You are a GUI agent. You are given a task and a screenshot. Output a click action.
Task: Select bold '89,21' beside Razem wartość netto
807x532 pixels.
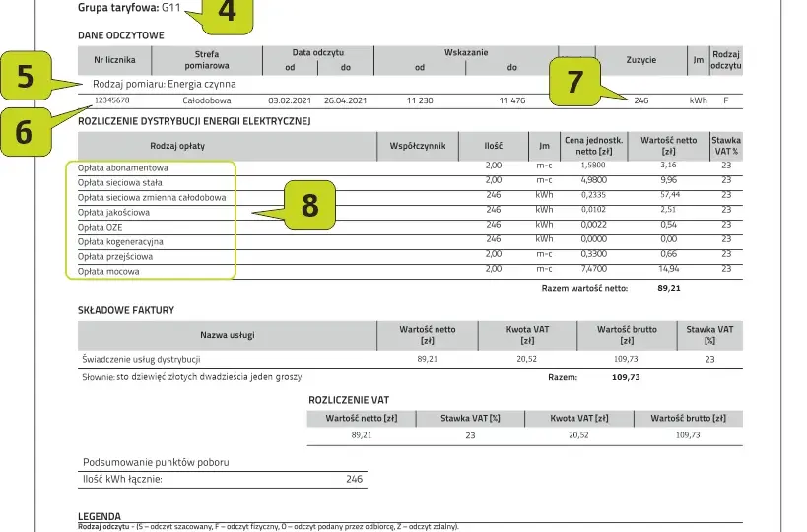669,288
